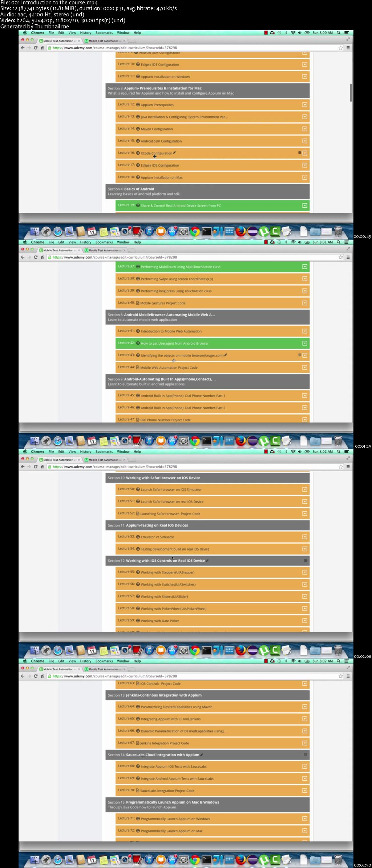Image resolution: width=372 pixels, height=868 pixels.
Task: Expand Lecture 10 Eclipse IDE Configuration arrow
Action: pos(305,64)
